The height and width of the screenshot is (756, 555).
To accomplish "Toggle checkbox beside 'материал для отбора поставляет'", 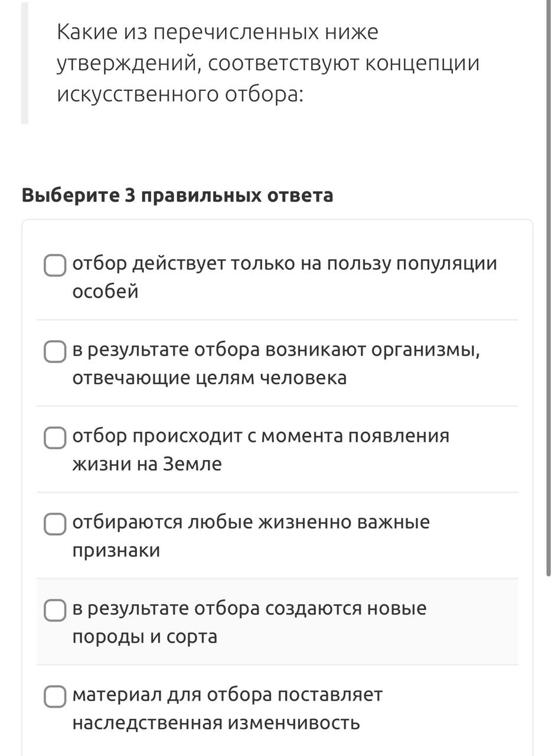I will pos(55,697).
